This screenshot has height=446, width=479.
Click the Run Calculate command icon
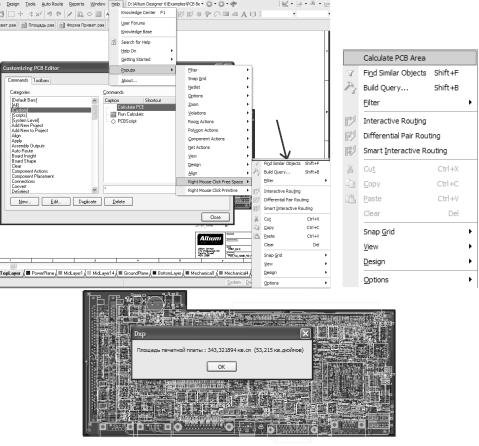pos(113,114)
